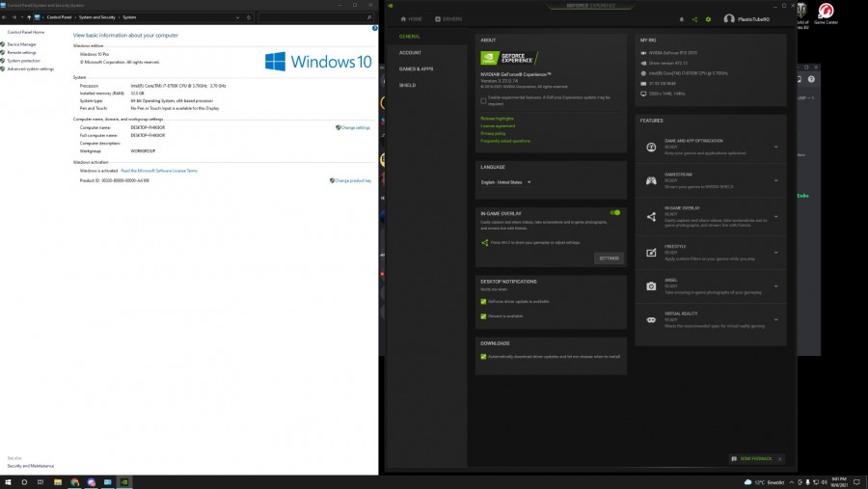Disable the In-Game Overlay switch

tap(614, 212)
